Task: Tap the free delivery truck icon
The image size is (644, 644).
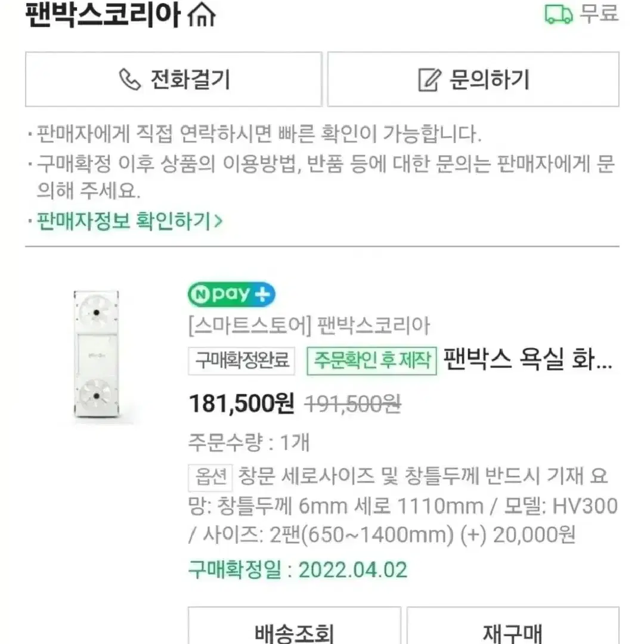Action: point(559,14)
